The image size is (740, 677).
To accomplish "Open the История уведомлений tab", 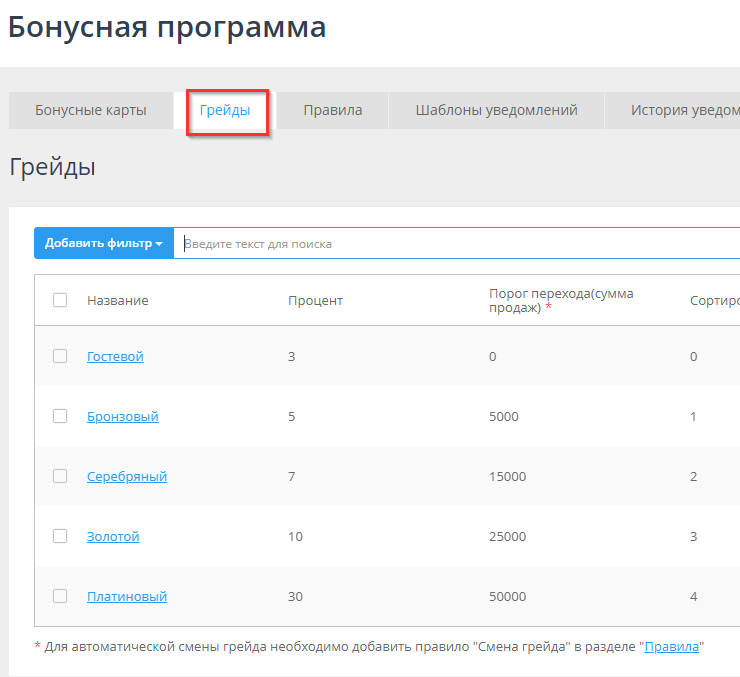I will [x=680, y=110].
